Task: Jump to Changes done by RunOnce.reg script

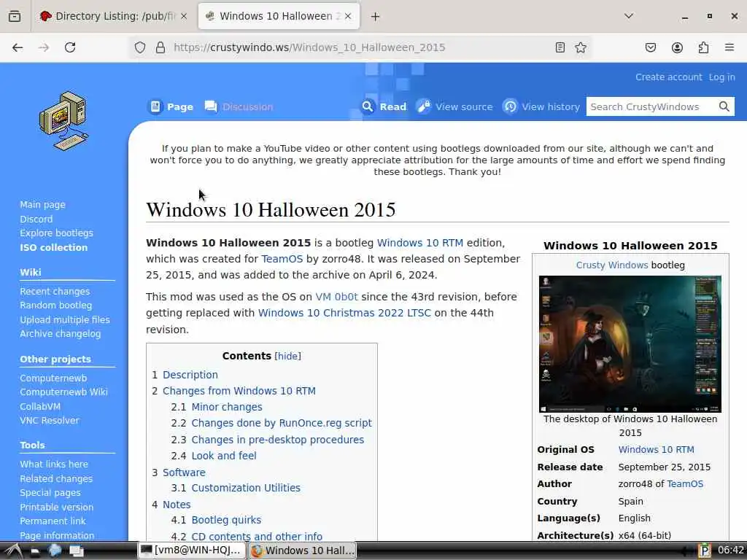Action: [282, 423]
